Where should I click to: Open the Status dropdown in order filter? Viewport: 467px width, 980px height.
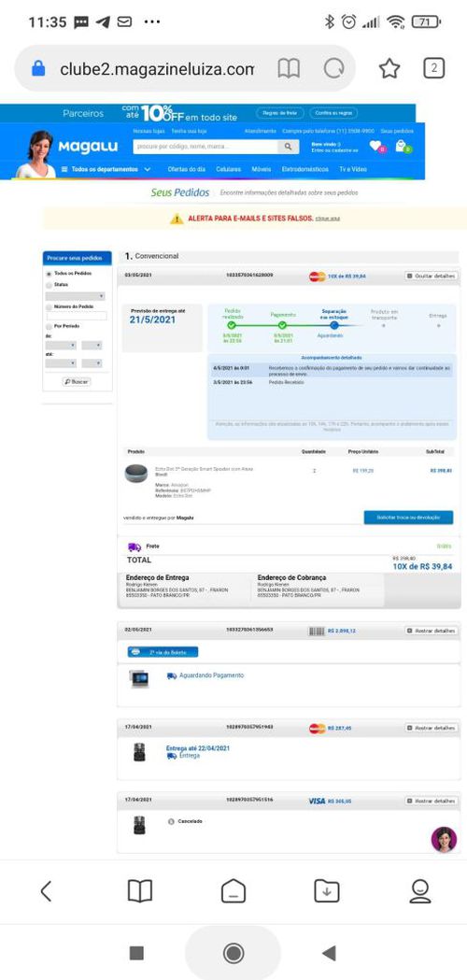(x=75, y=296)
